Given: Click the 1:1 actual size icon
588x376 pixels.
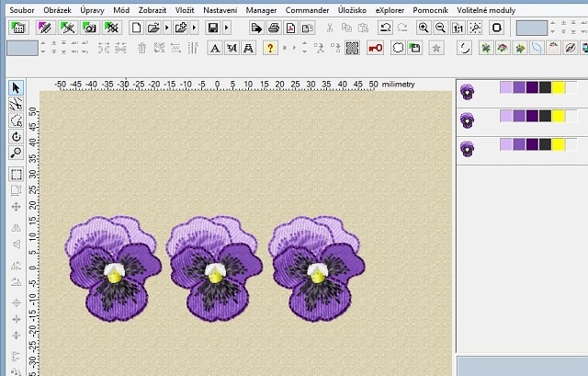Looking at the screenshot, I should pos(458,28).
